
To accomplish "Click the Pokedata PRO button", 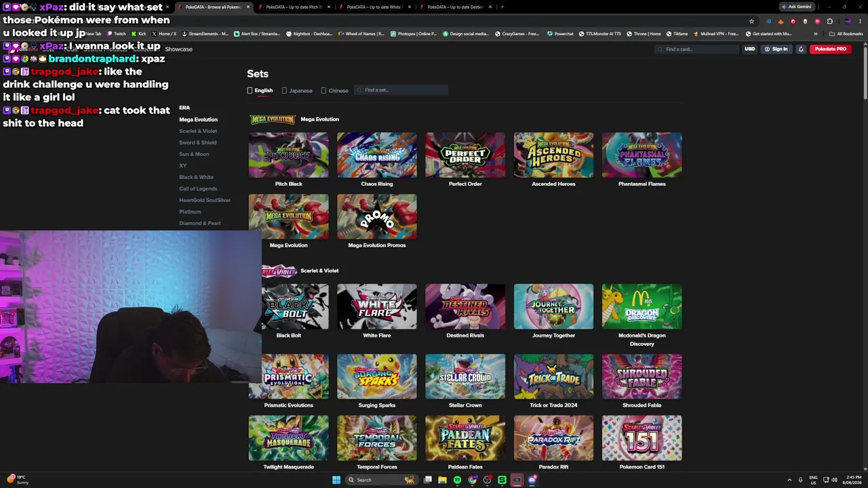I will 831,49.
